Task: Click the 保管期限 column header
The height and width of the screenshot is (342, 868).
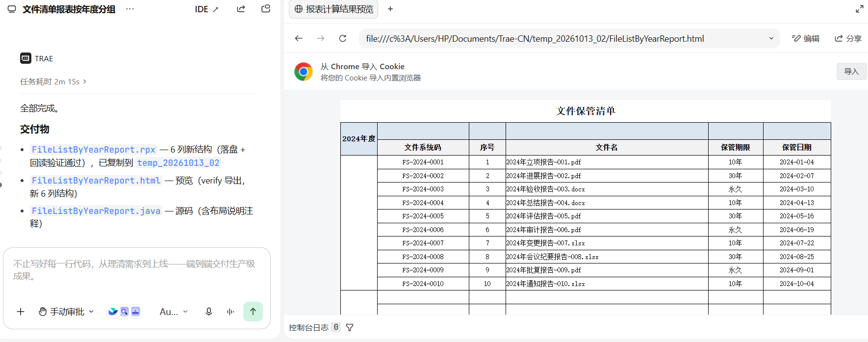Action: (x=735, y=147)
